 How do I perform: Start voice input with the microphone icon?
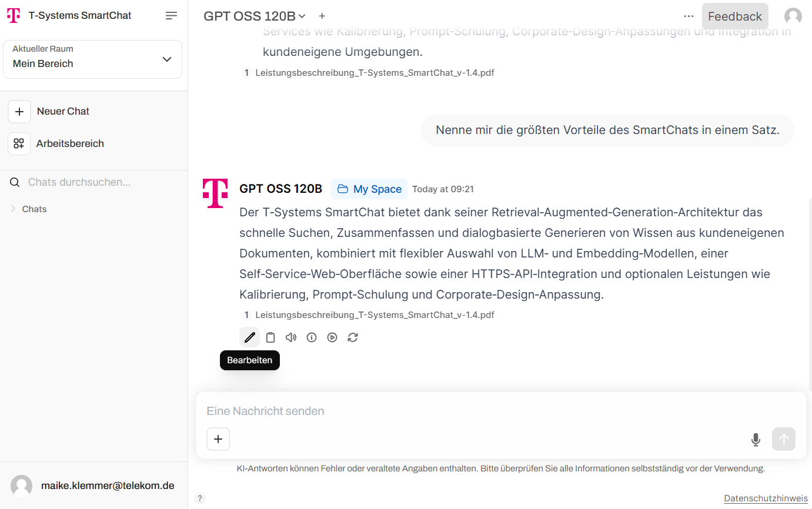(756, 440)
